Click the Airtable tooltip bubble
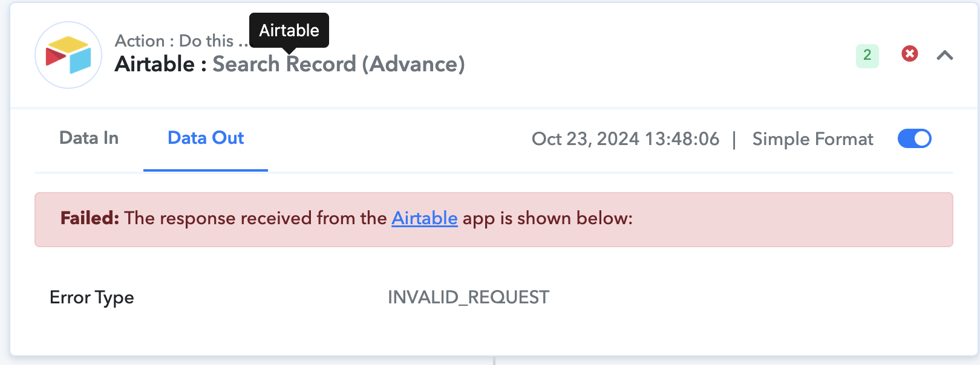This screenshot has height=365, width=980. click(289, 30)
